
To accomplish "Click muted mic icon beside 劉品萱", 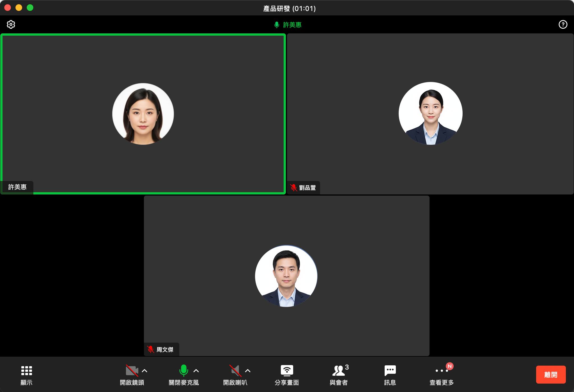I will pyautogui.click(x=293, y=187).
